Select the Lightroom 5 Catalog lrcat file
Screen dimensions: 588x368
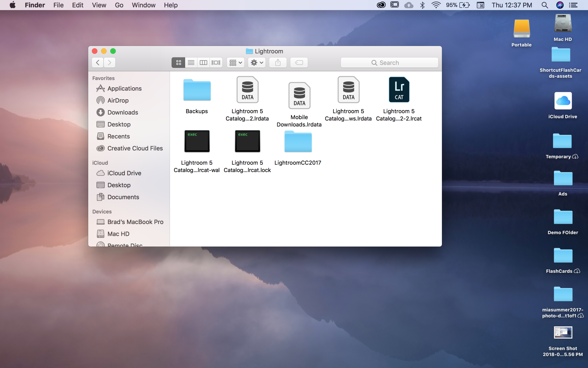coord(399,90)
